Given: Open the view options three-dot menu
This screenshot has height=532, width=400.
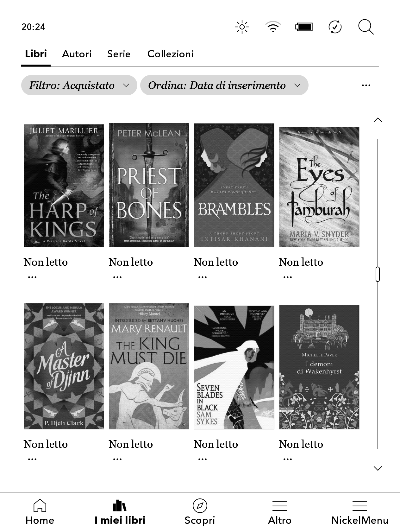Looking at the screenshot, I should point(366,85).
